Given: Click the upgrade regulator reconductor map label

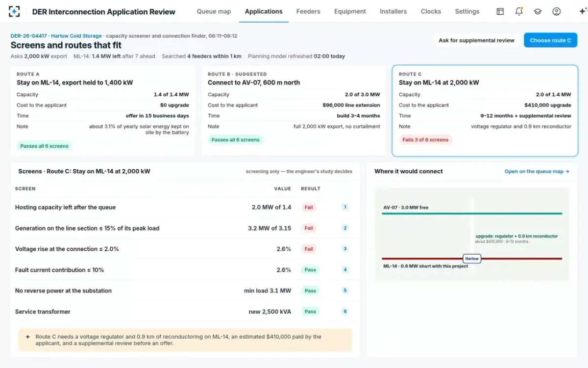Looking at the screenshot, I should point(516,237).
